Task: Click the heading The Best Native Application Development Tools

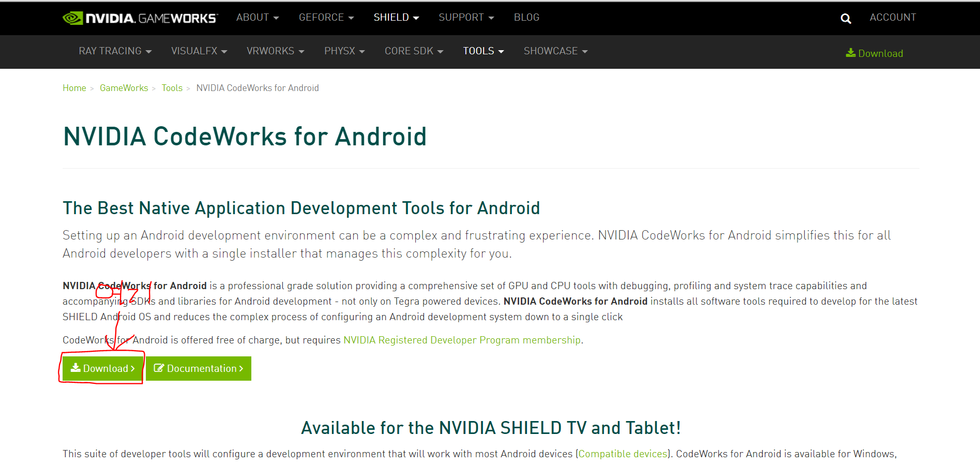Action: pos(301,208)
